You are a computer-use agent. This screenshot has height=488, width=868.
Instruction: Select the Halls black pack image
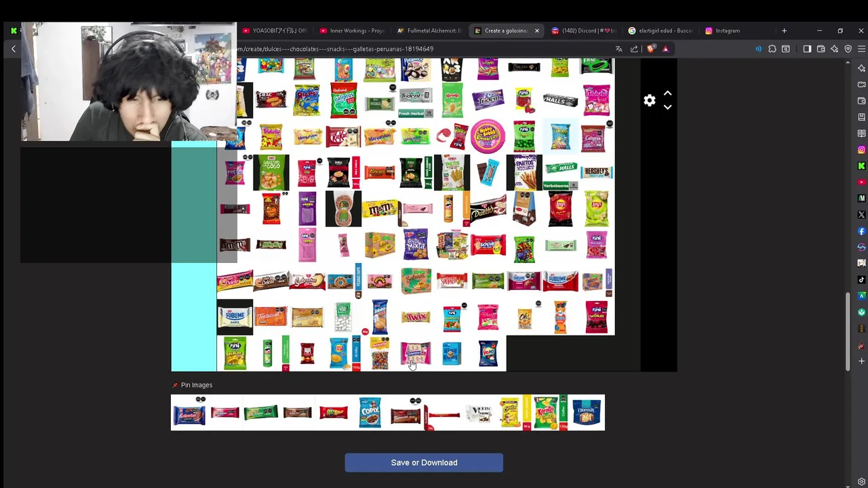(x=560, y=101)
